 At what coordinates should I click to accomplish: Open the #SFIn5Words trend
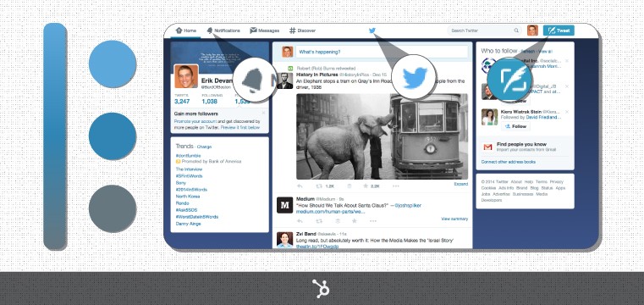pyautogui.click(x=189, y=176)
